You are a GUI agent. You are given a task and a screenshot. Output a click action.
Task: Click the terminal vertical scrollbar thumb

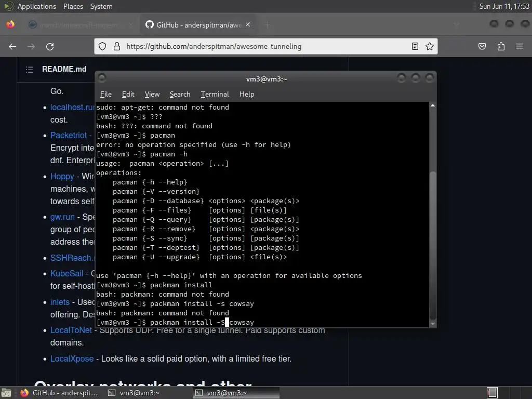click(x=433, y=245)
